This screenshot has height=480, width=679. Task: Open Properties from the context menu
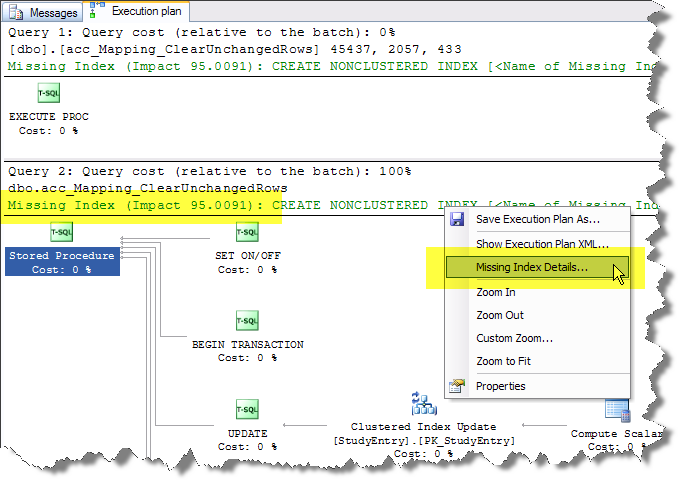pos(500,386)
